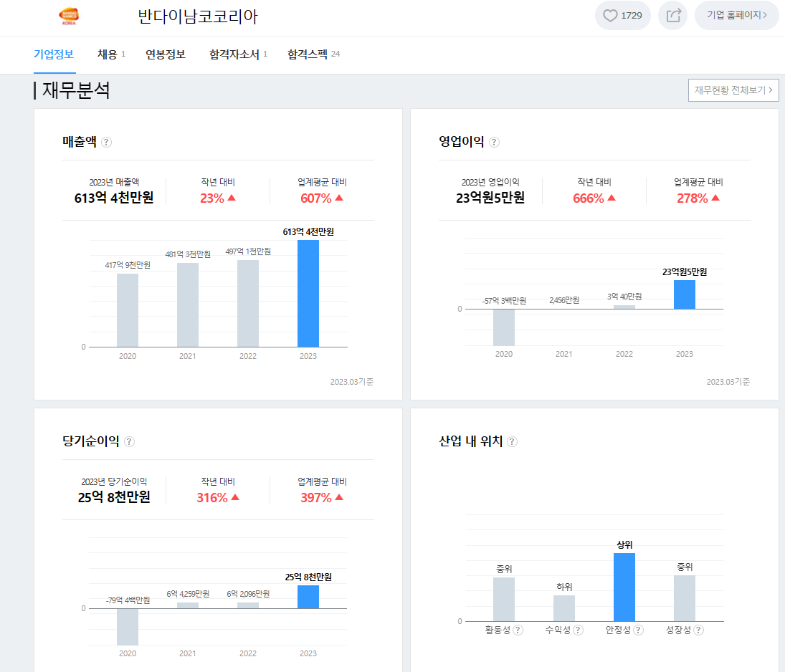
Task: Click the 2020 negative bar in 영업이익 chart
Action: click(504, 327)
